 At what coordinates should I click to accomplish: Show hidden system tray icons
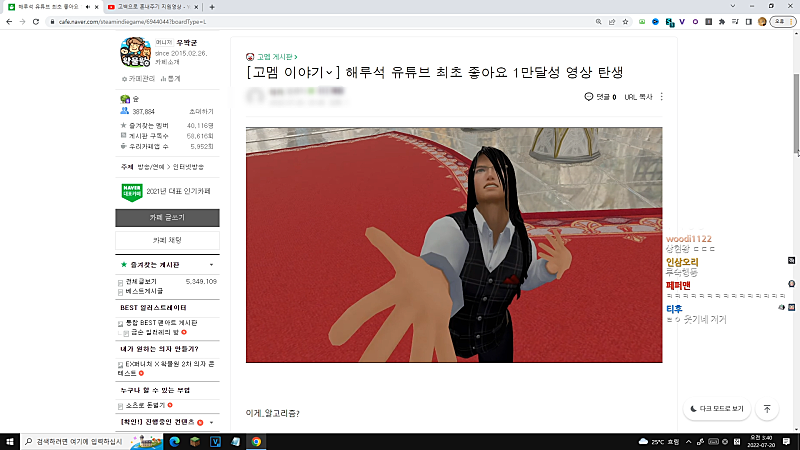(689, 442)
